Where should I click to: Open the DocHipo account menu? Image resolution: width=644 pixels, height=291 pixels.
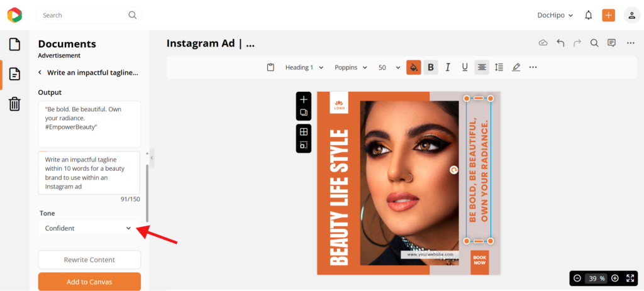555,15
